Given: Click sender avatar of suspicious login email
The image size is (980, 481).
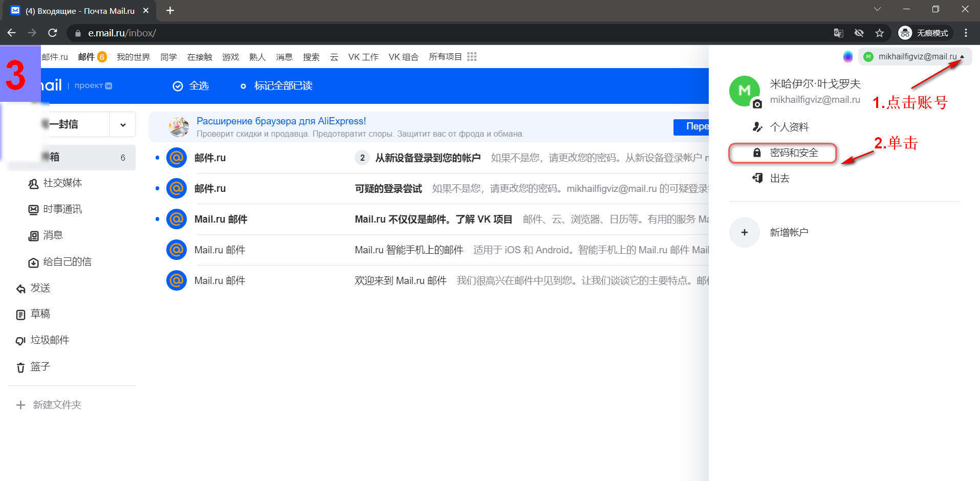Looking at the screenshot, I should pyautogui.click(x=177, y=188).
